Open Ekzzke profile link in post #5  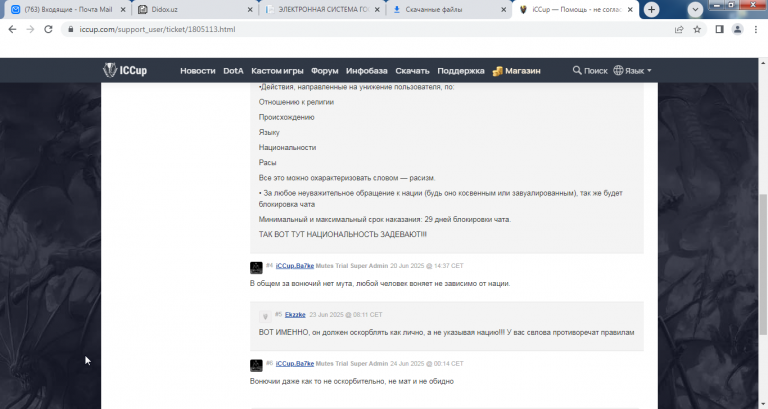coord(295,315)
